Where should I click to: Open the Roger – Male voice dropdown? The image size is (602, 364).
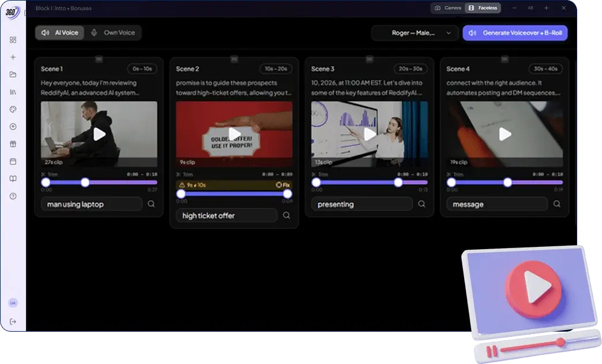click(415, 33)
